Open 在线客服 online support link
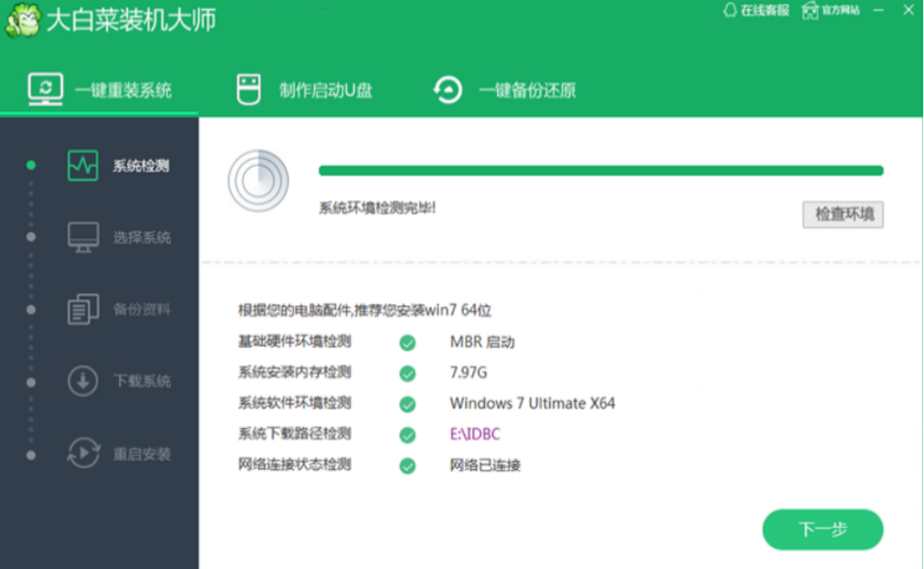Image resolution: width=924 pixels, height=569 pixels. [x=756, y=11]
